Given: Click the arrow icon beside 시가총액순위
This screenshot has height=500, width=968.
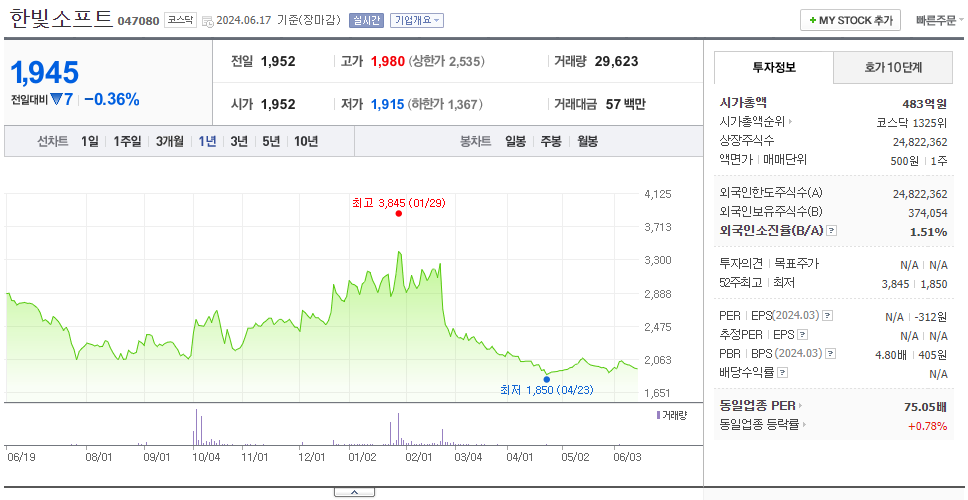Looking at the screenshot, I should (790, 122).
